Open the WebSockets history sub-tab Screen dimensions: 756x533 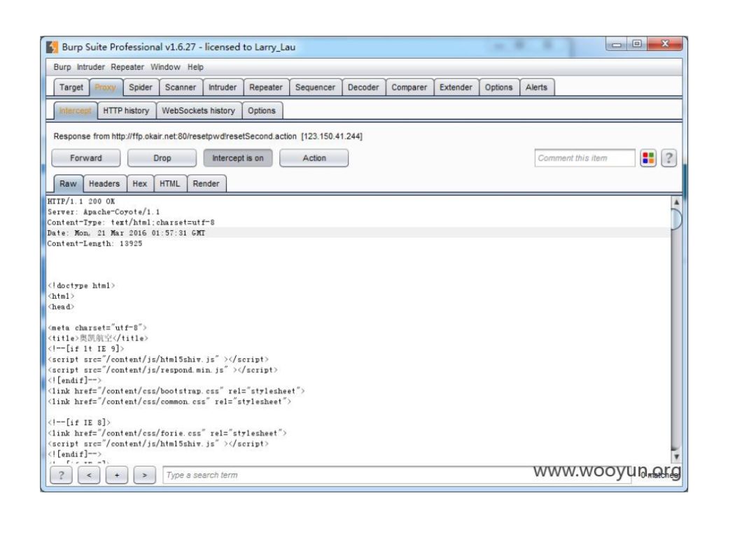point(198,111)
